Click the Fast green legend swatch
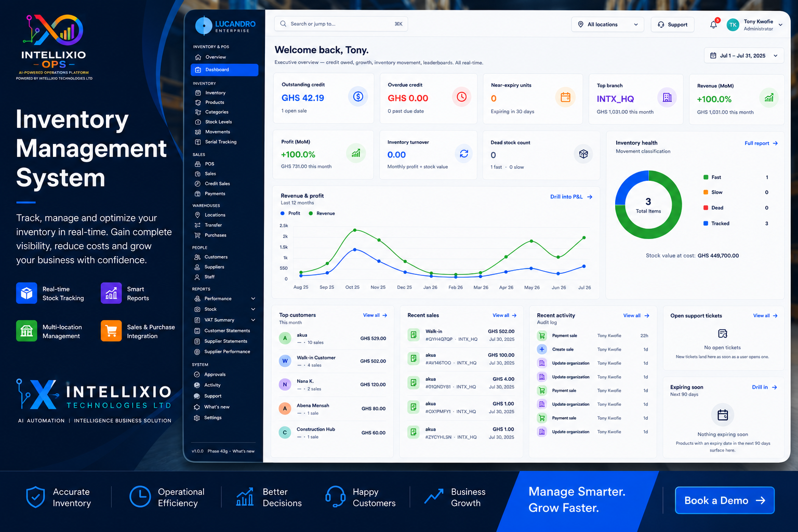 pos(706,177)
